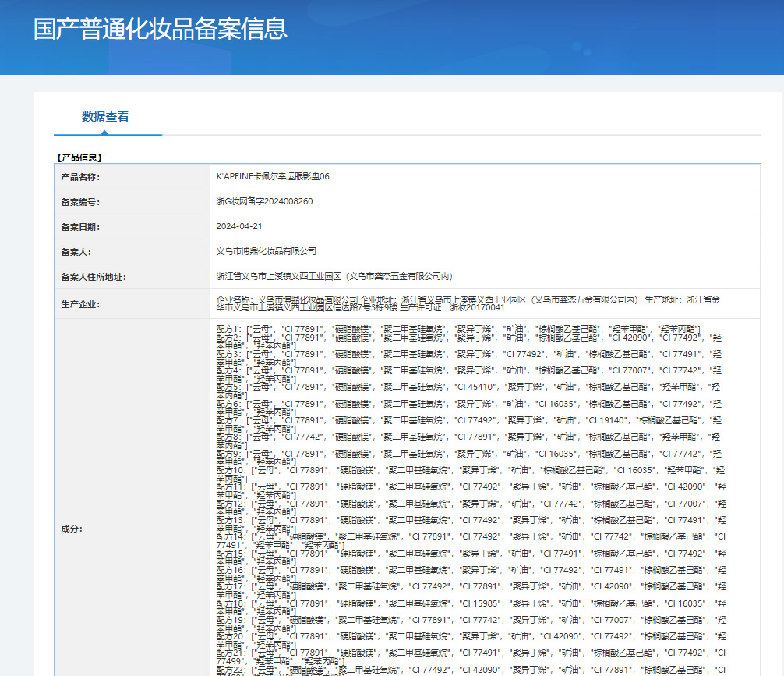This screenshot has width=784, height=676.
Task: Click the 【产品信息】 section header
Action: pyautogui.click(x=79, y=157)
